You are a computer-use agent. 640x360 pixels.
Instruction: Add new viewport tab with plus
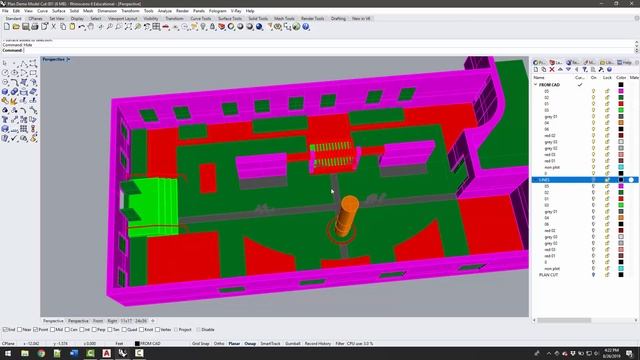click(x=153, y=321)
